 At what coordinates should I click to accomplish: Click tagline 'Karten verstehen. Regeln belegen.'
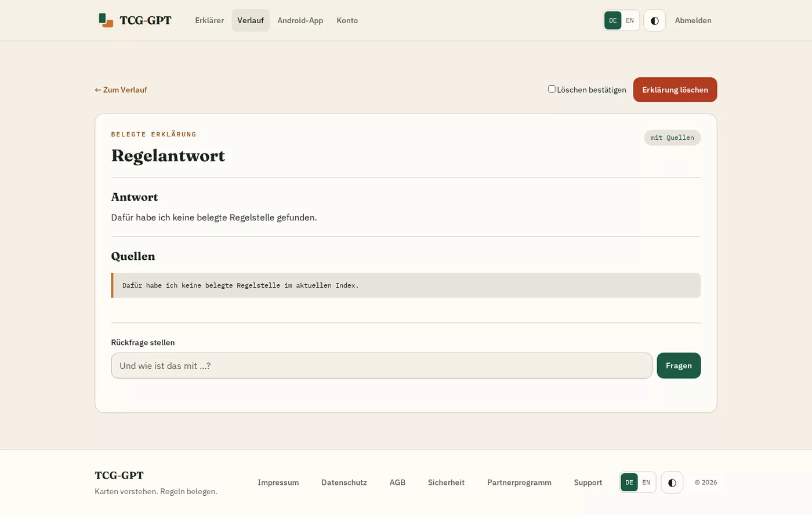pyautogui.click(x=156, y=492)
